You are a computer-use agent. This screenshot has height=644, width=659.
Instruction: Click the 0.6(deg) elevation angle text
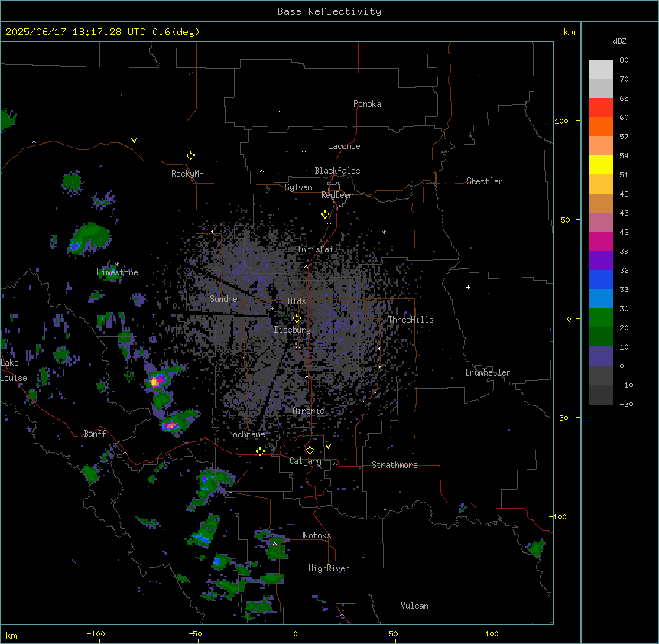pos(176,32)
